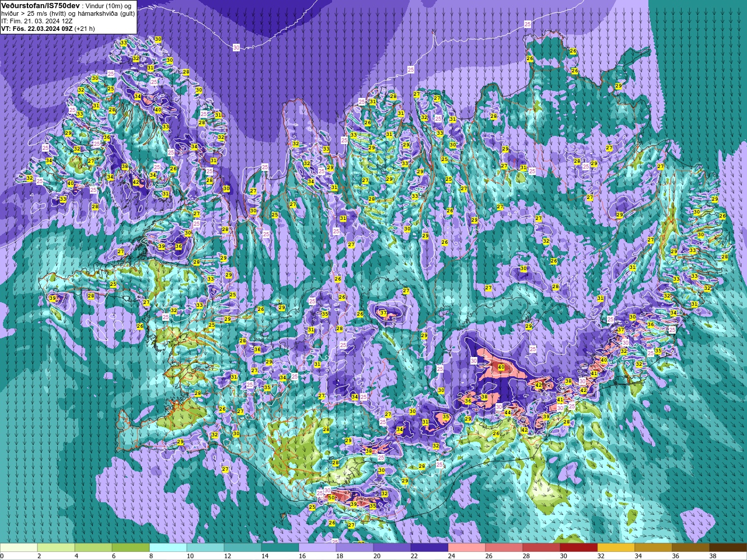Click the 'VT: Fös. 22.03.2024 09Z' valid time
This screenshot has width=747, height=560.
37,28
